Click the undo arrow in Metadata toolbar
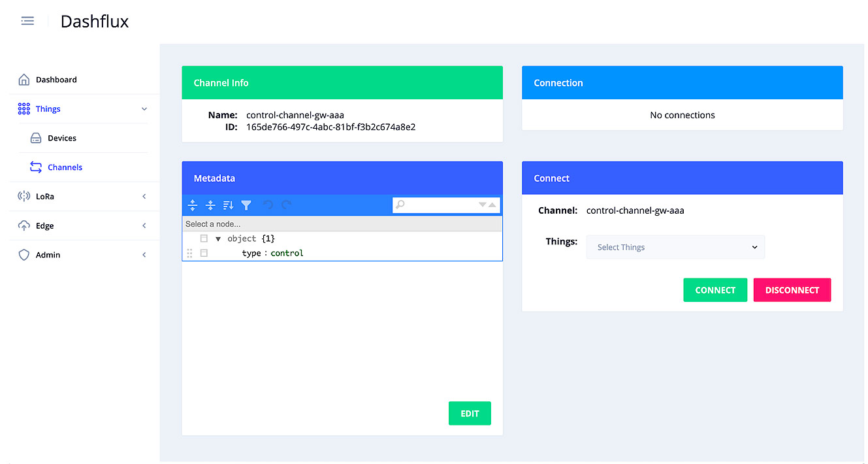 (268, 205)
